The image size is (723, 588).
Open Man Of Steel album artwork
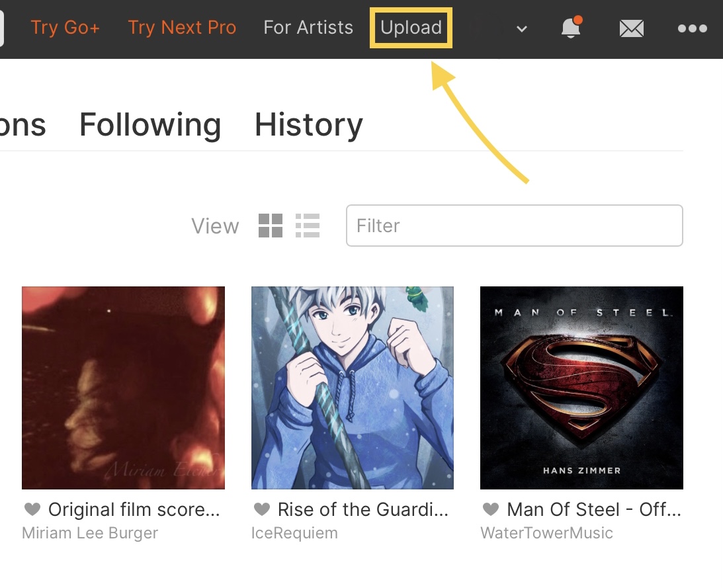click(x=581, y=388)
